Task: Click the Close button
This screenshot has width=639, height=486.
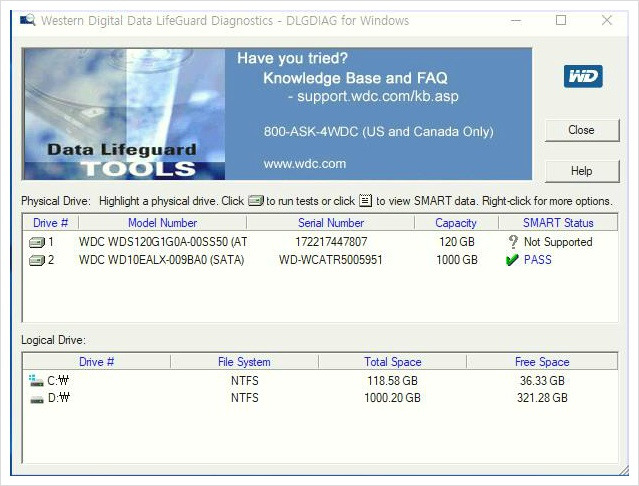Action: pos(582,130)
